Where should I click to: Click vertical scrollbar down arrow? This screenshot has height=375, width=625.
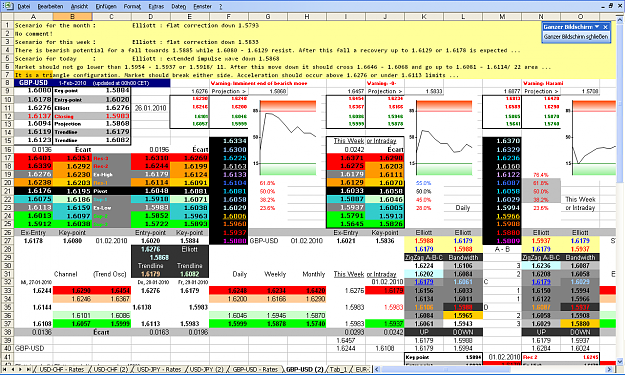[x=620, y=361]
